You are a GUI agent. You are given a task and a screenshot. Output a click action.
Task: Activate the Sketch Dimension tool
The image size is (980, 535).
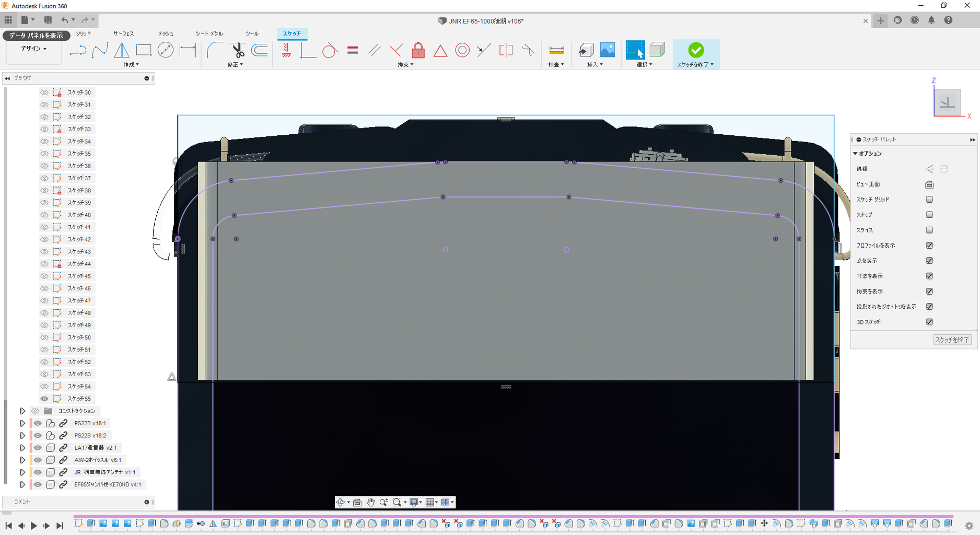(188, 50)
